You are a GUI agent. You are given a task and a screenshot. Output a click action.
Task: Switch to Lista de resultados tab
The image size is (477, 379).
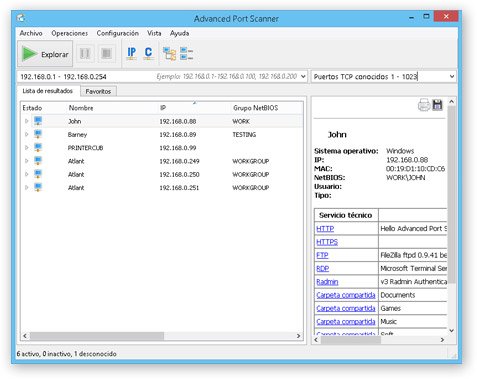coord(48,91)
